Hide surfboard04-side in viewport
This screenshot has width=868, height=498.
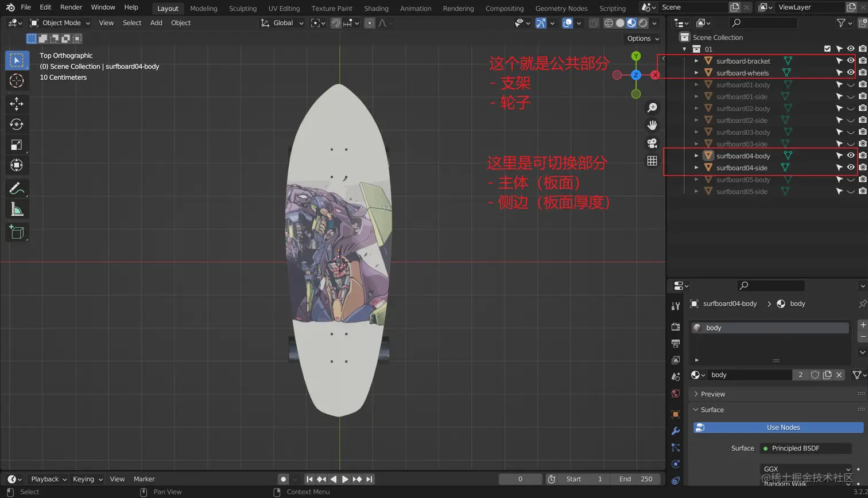pos(851,168)
